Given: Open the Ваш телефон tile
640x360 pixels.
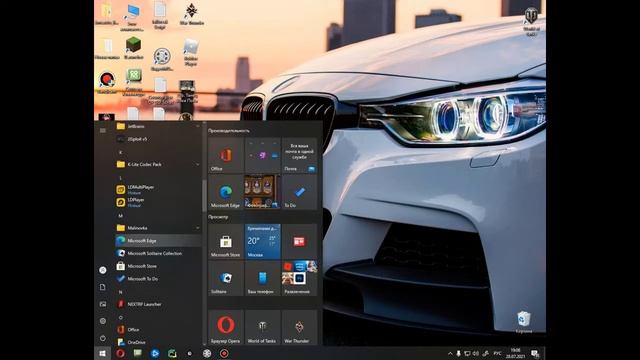Looking at the screenshot, I should [x=262, y=278].
